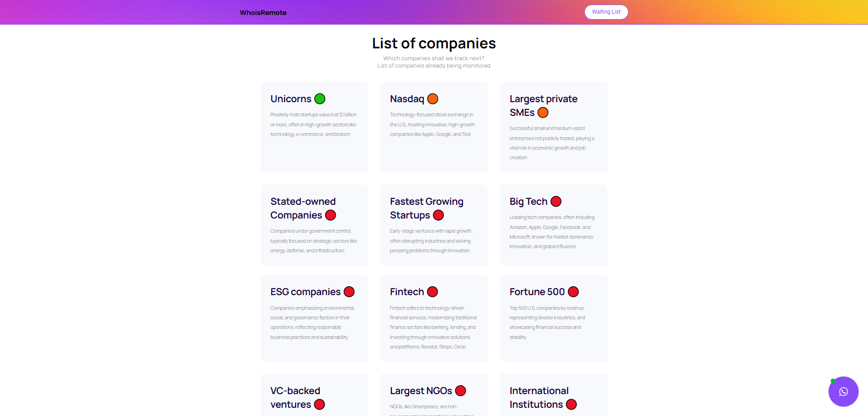Open the Big Tech card description
The width and height of the screenshot is (868, 416).
pos(552,232)
